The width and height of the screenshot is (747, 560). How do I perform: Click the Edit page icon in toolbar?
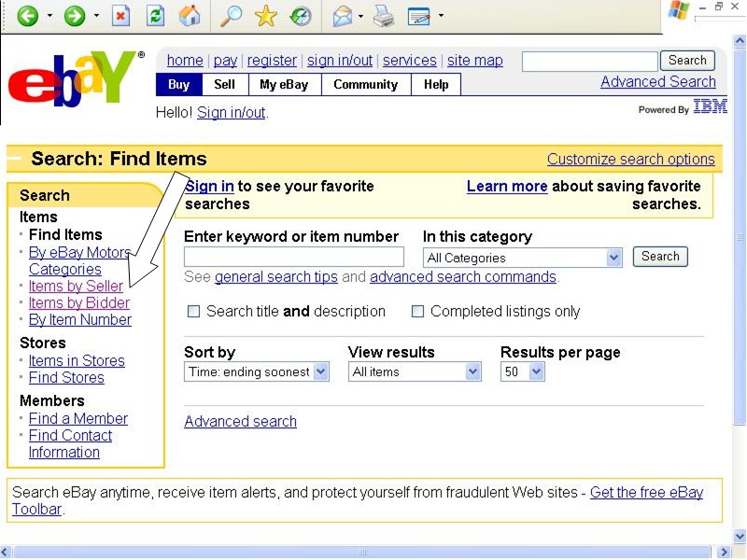(x=419, y=16)
